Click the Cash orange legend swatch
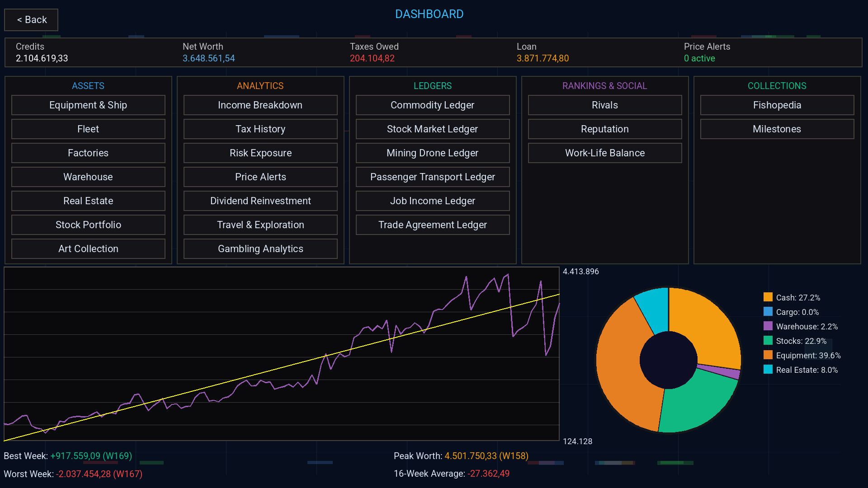Image resolution: width=868 pixels, height=488 pixels. pos(768,297)
